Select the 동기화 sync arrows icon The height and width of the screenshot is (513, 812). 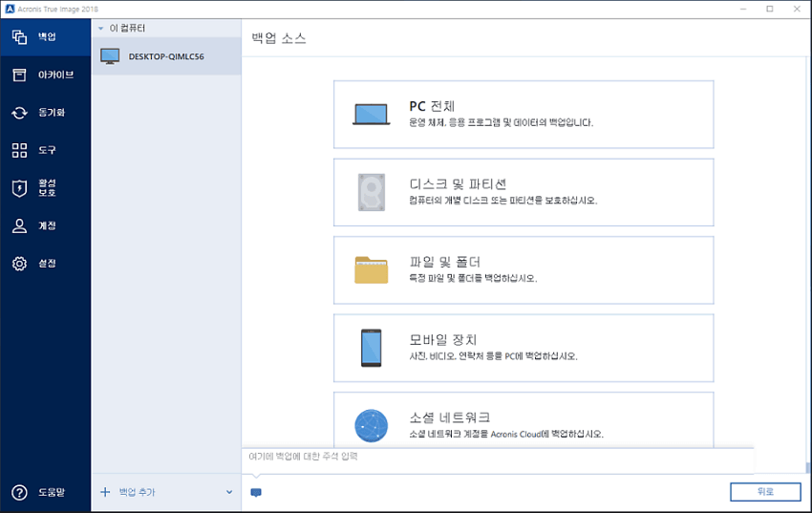point(19,113)
